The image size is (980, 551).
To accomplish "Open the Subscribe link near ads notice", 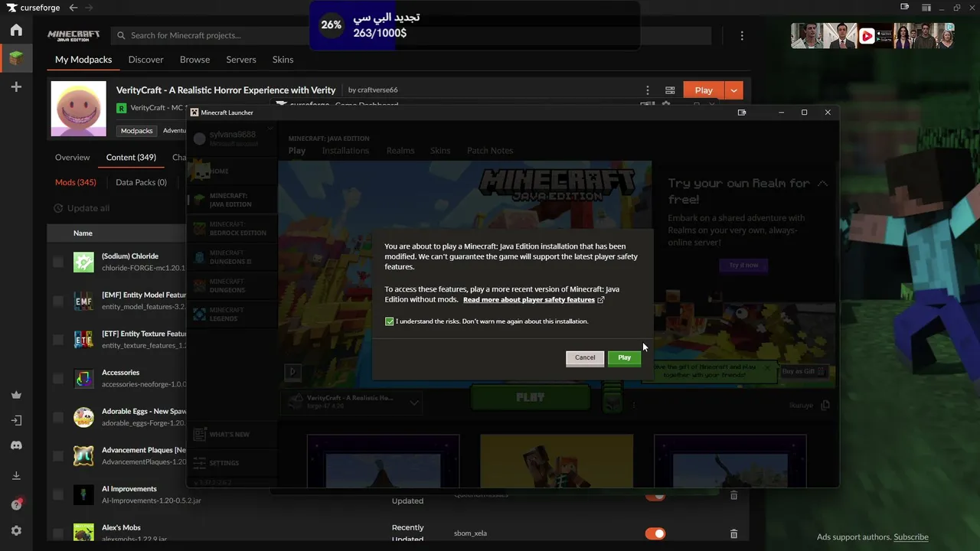I will tap(911, 537).
